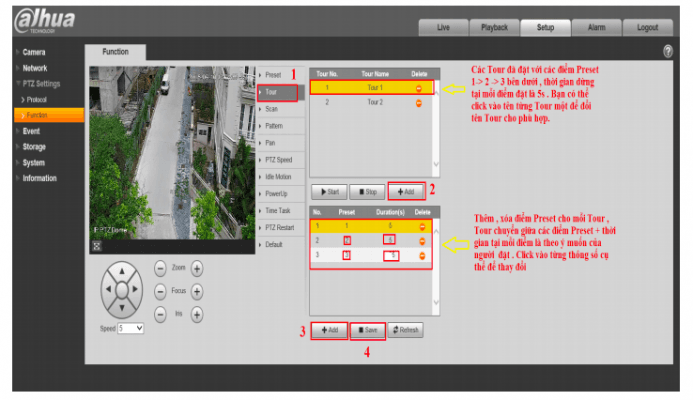Click the Zoom in plus button
The height and width of the screenshot is (400, 693).
tap(197, 268)
